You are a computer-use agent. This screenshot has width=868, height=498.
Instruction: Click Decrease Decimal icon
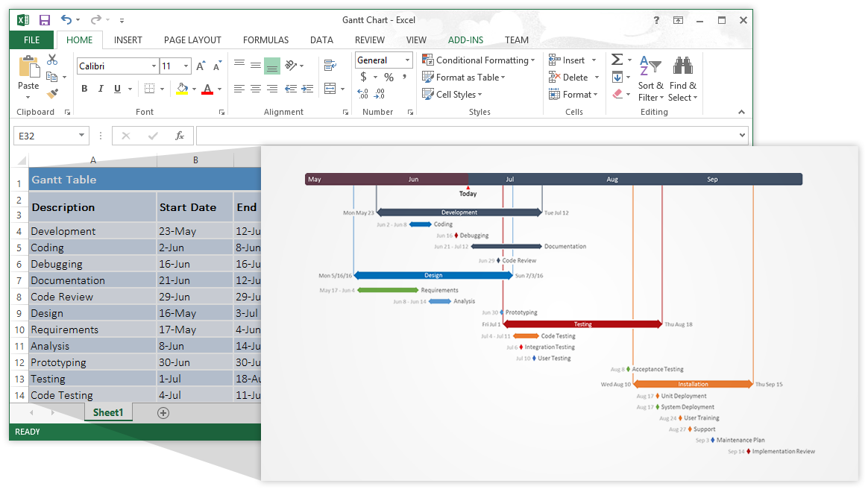click(x=380, y=93)
